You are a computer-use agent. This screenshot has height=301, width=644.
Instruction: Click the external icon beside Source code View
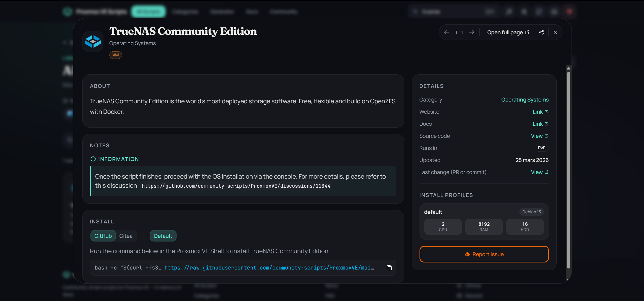[547, 136]
